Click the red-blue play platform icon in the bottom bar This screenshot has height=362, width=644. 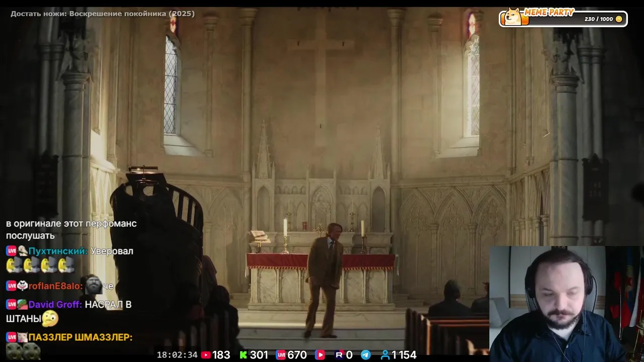320,355
